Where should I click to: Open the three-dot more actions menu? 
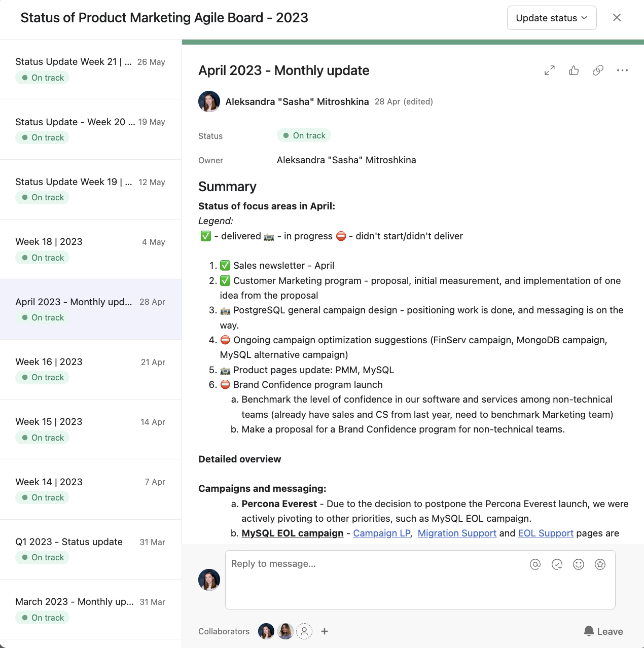click(622, 70)
